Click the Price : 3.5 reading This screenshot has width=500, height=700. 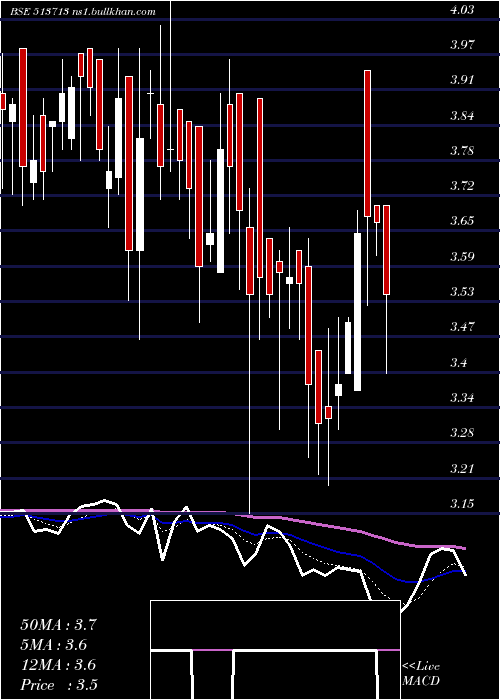(x=59, y=685)
